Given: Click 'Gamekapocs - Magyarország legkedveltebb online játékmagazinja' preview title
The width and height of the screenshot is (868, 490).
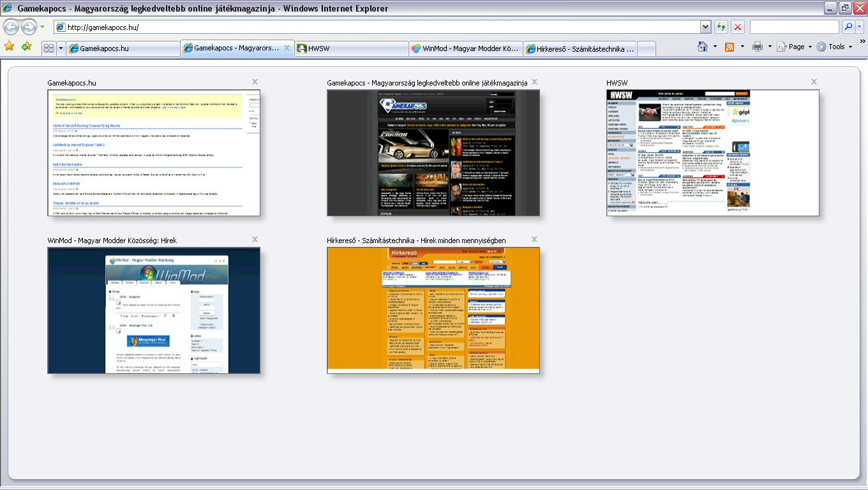Looking at the screenshot, I should [427, 83].
